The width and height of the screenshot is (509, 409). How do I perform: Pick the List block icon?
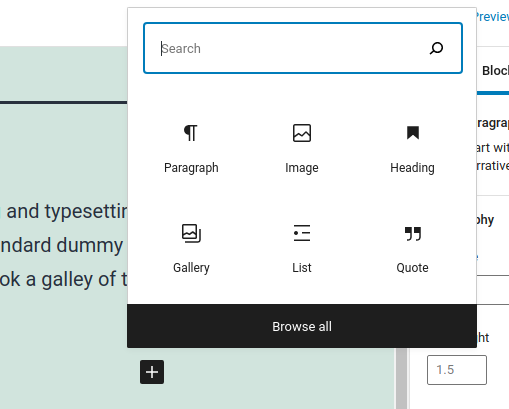click(x=302, y=233)
